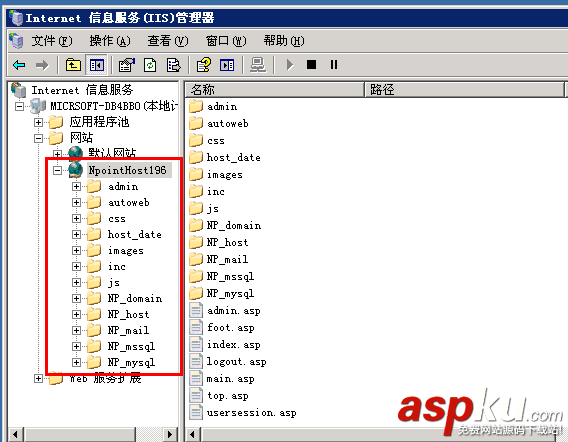Select Internet 信息服务 root node
The image size is (568, 442).
coord(82,90)
